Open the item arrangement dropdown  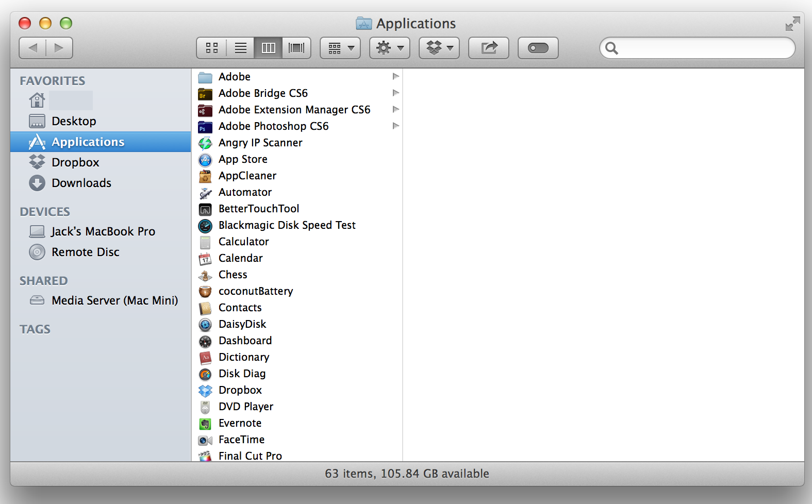pyautogui.click(x=340, y=48)
